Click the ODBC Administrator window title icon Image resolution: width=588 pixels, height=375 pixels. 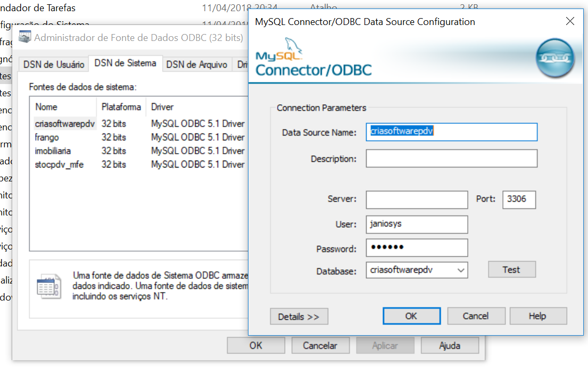pos(24,37)
